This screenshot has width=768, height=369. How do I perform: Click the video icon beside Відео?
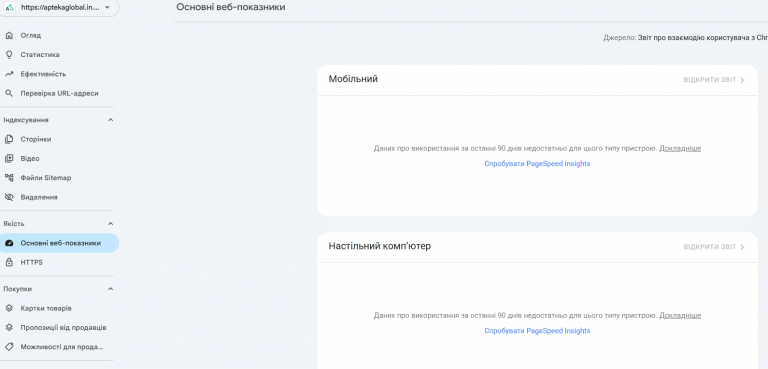9,158
